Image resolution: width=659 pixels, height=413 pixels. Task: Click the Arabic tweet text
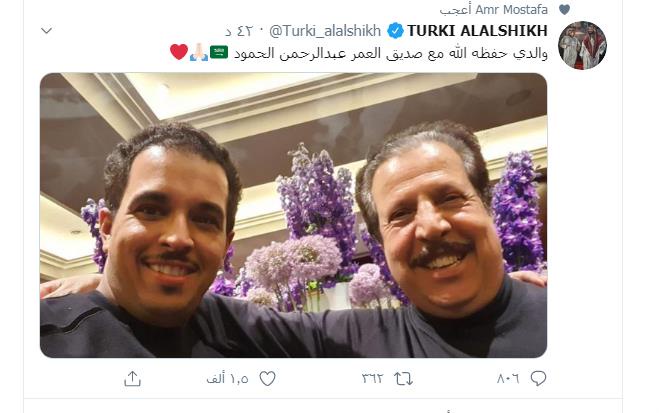pos(391,53)
